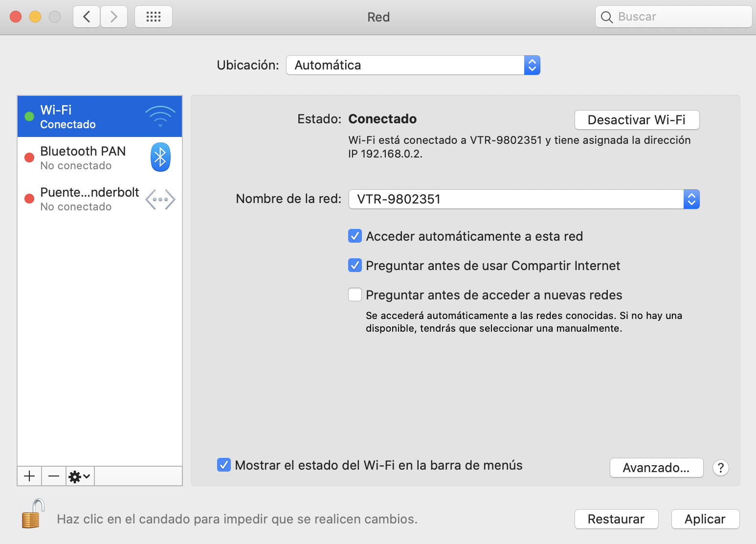Close the Red window

pos(16,17)
